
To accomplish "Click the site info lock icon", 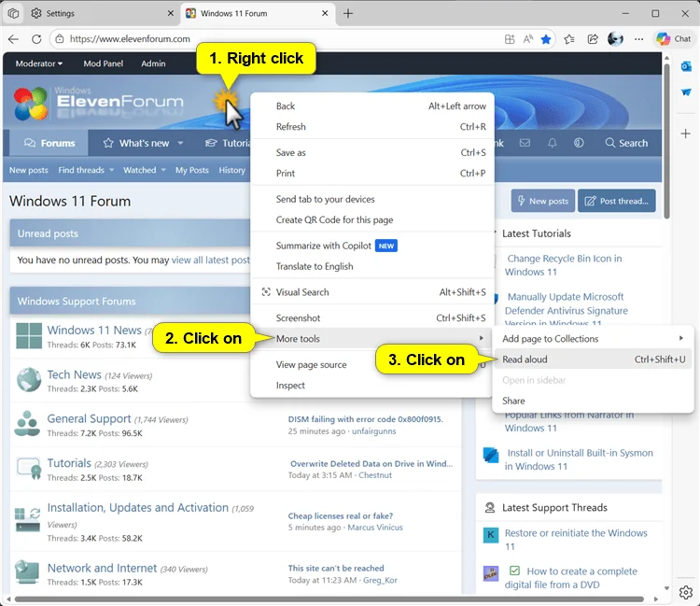I will tap(60, 39).
